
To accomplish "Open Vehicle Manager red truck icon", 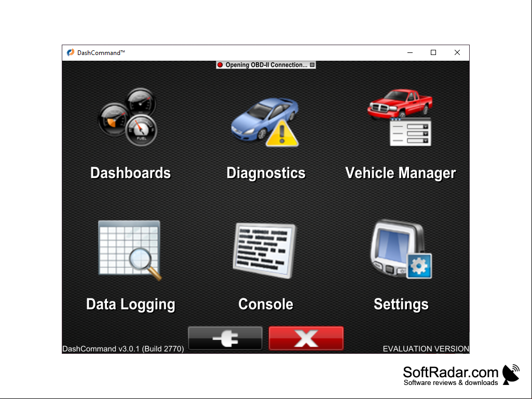I will pos(400,117).
